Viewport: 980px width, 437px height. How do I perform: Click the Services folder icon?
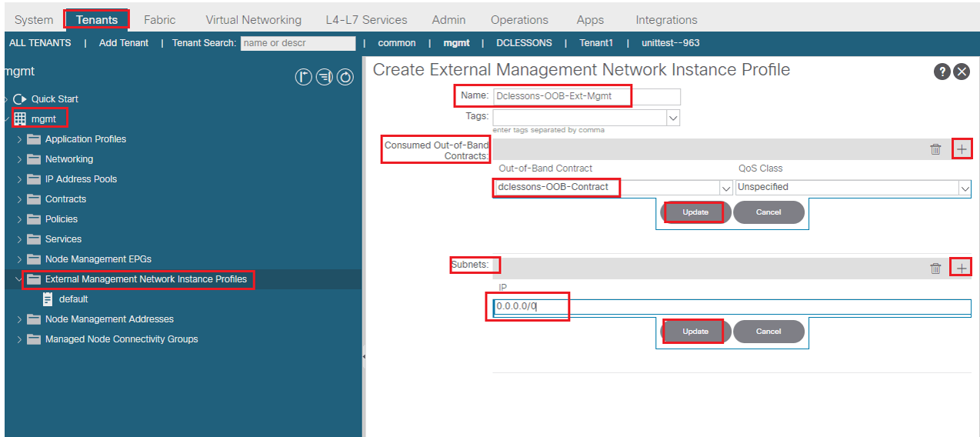point(34,239)
